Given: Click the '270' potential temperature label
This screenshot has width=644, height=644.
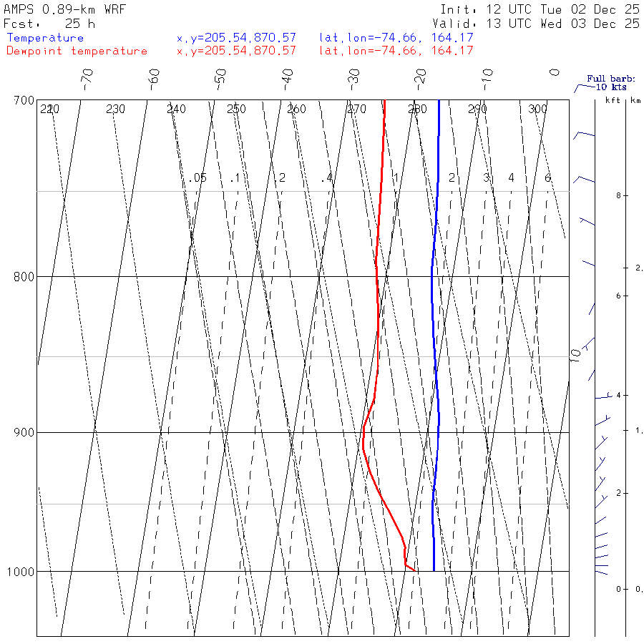Looking at the screenshot, I should [x=356, y=109].
